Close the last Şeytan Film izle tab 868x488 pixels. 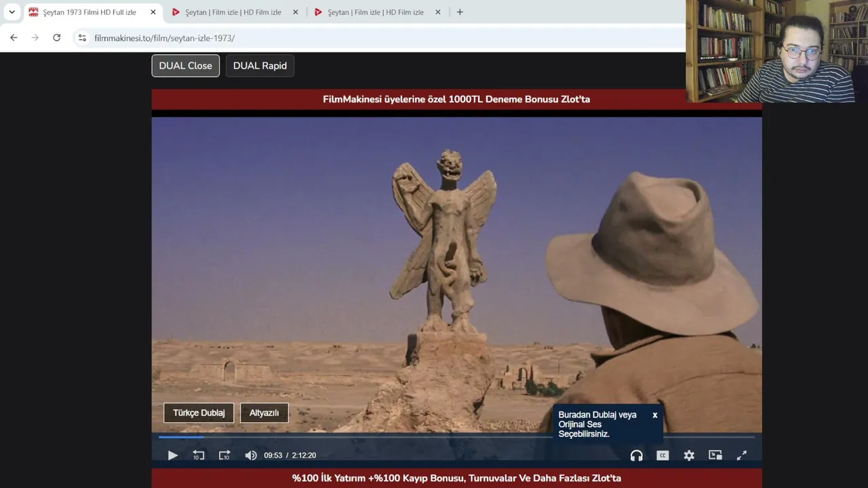click(438, 12)
